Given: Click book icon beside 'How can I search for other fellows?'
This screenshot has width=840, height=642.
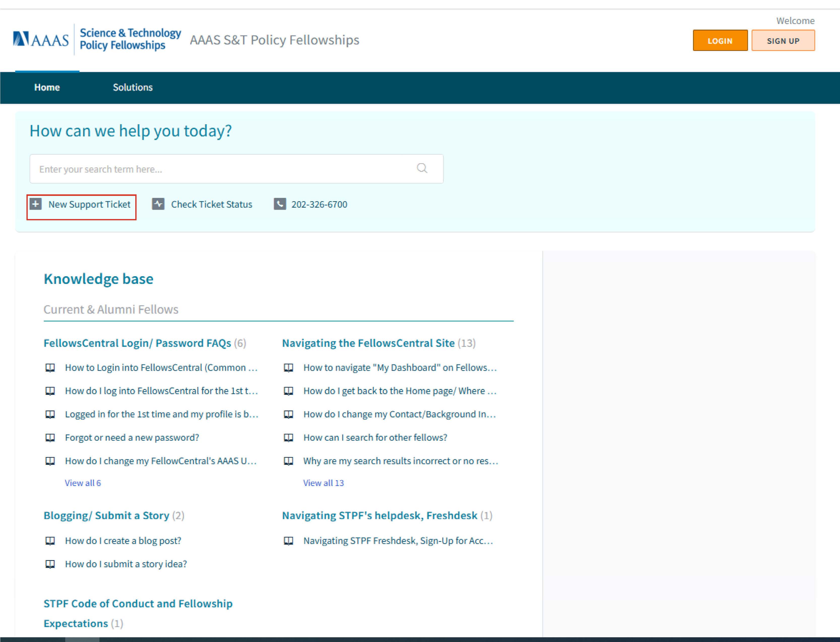Looking at the screenshot, I should [x=288, y=438].
